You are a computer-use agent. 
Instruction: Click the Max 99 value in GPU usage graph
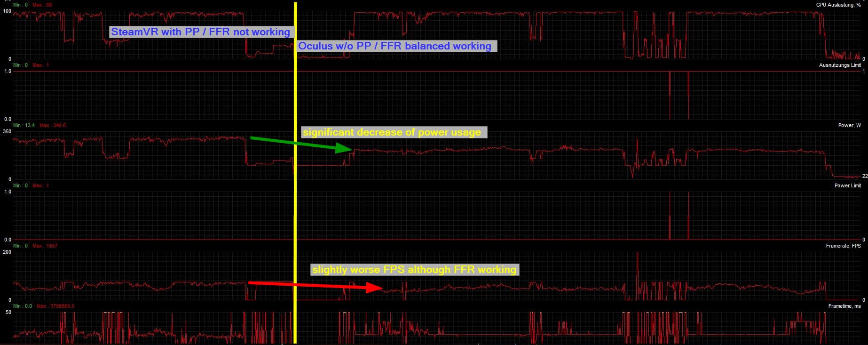click(x=42, y=5)
